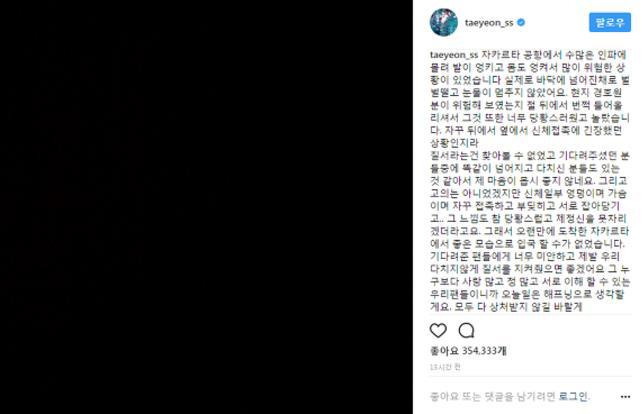Open the taeyeon_ss profile avatar
The height and width of the screenshot is (414, 642).
click(x=443, y=22)
